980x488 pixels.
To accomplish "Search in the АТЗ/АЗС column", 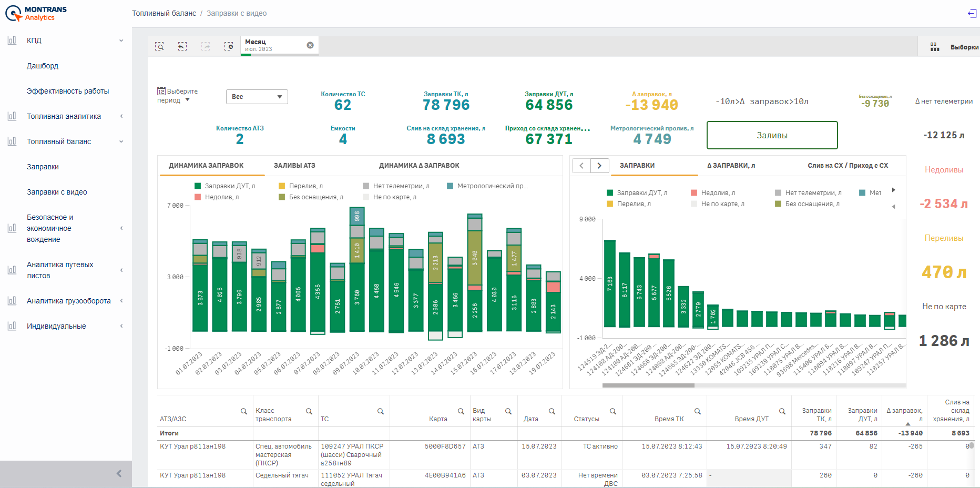I will (244, 411).
